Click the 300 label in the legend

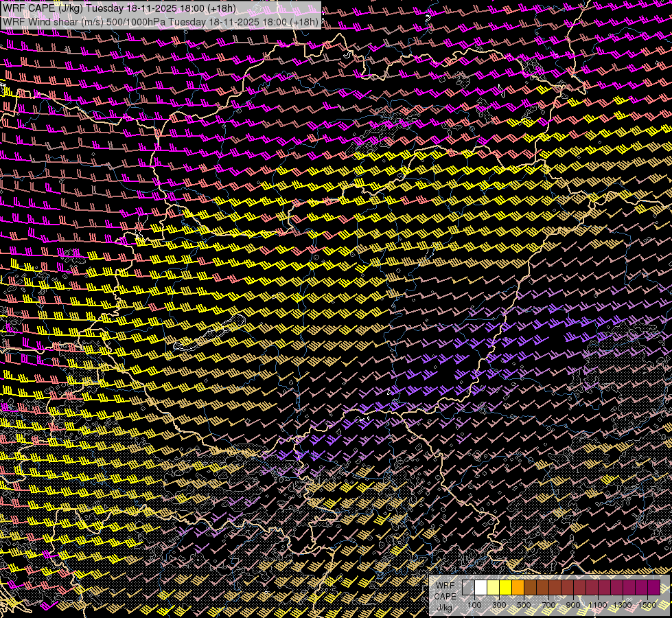pos(499,605)
